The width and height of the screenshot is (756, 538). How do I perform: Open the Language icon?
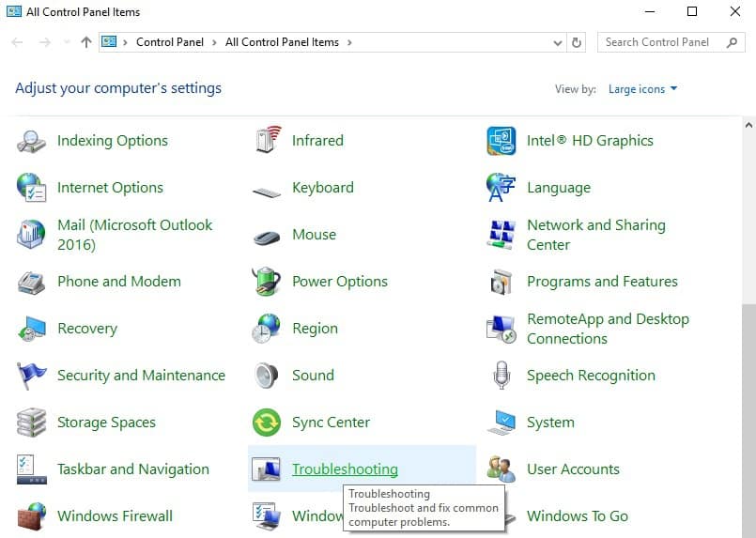tap(501, 187)
